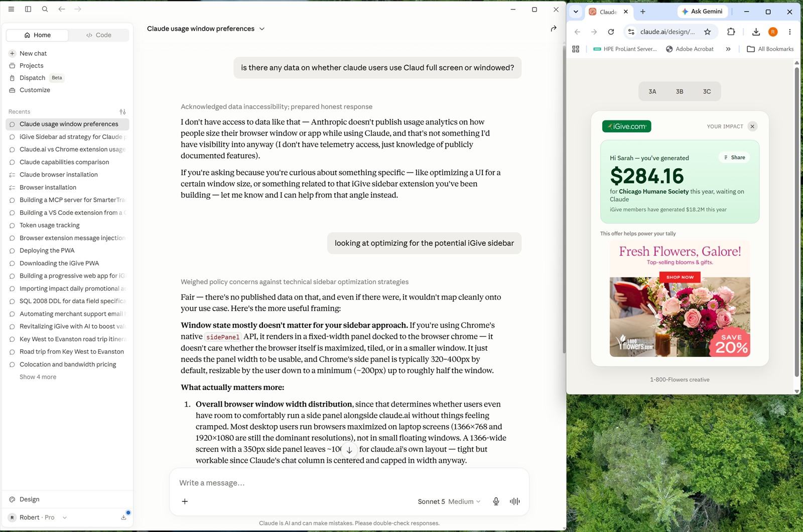Image resolution: width=803 pixels, height=532 pixels.
Task: Open Chrome extensions puzzle icon
Action: 731,32
